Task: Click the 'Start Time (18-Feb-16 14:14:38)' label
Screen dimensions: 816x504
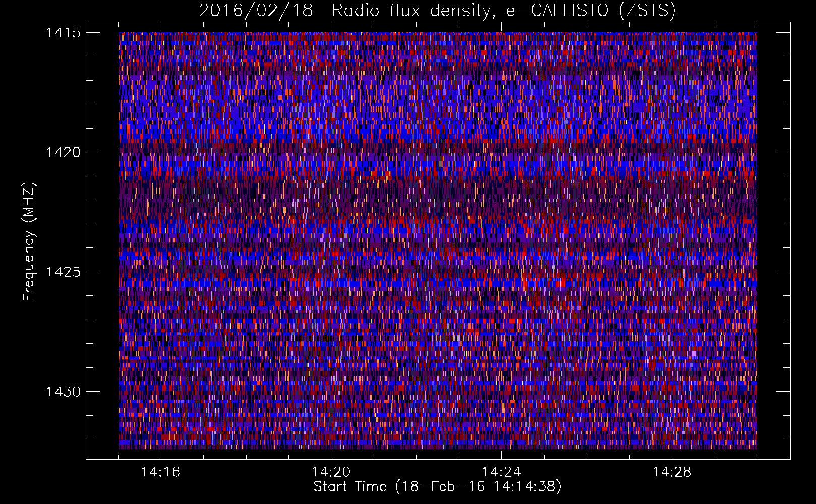Action: point(437,487)
